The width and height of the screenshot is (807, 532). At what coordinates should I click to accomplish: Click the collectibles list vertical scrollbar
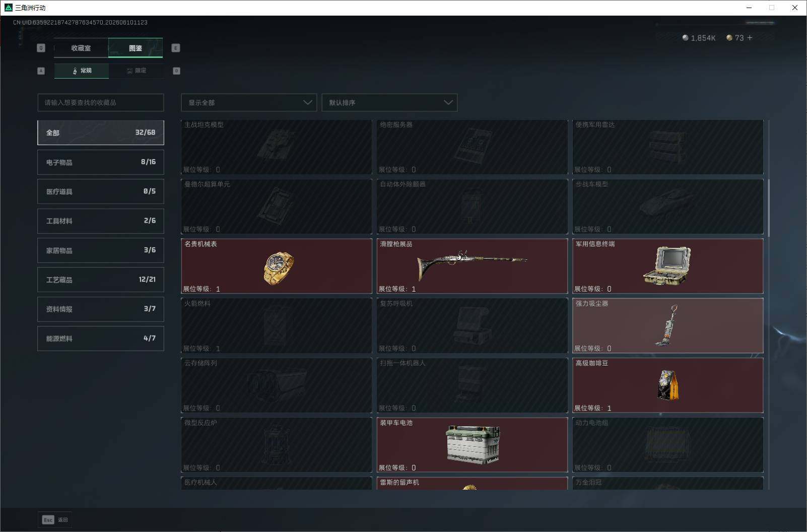click(768, 207)
